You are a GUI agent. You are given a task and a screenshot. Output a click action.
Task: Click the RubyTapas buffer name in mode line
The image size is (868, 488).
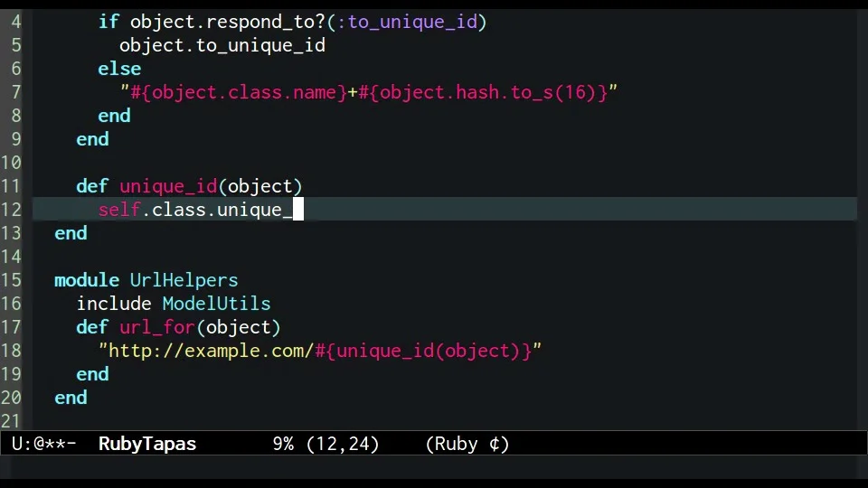tap(146, 444)
